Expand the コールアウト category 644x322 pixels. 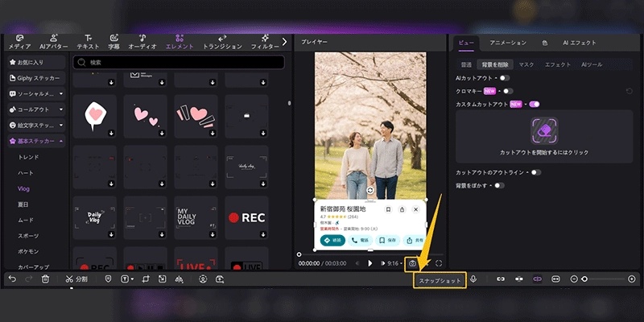(x=36, y=109)
